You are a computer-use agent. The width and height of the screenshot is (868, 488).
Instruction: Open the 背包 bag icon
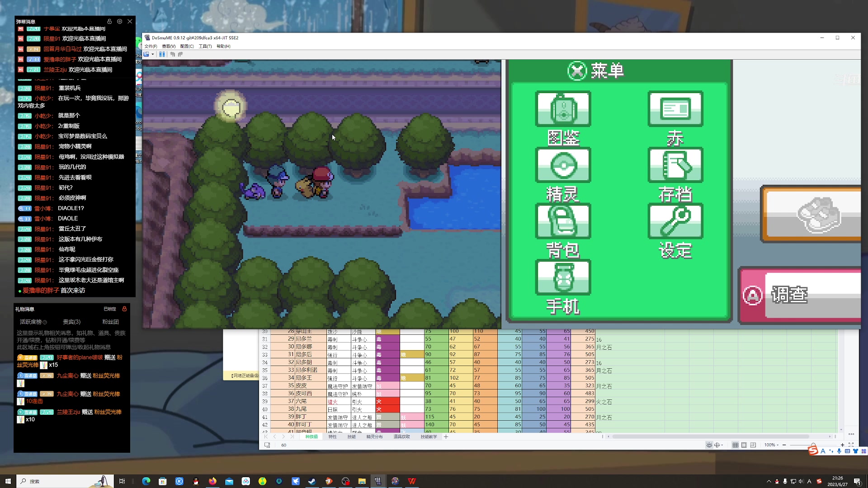click(x=563, y=221)
